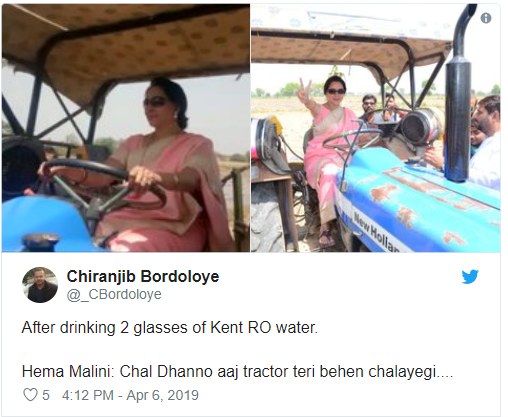The height and width of the screenshot is (417, 508).
Task: Open the @_CBordoloye handle link
Action: tap(114, 294)
